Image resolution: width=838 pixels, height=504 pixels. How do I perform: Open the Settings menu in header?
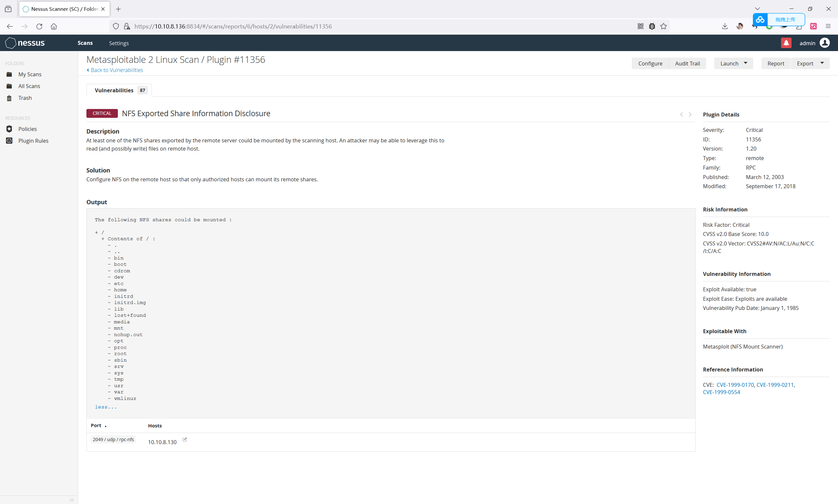(118, 43)
